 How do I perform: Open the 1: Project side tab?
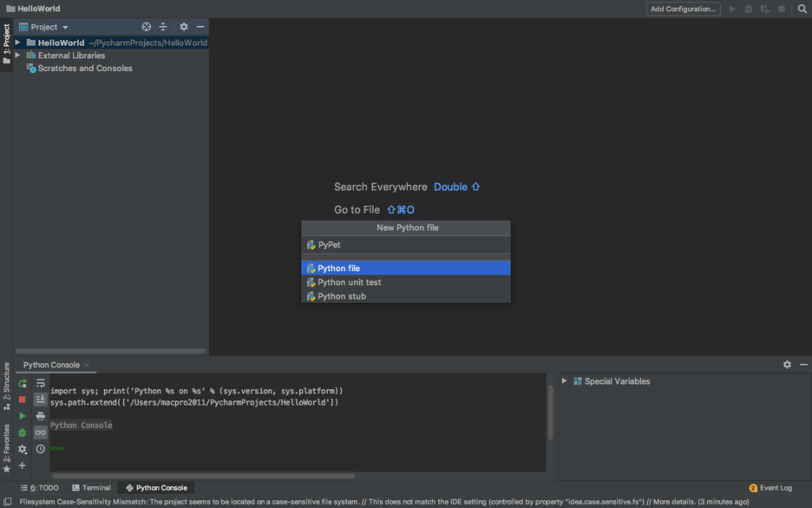click(x=6, y=44)
